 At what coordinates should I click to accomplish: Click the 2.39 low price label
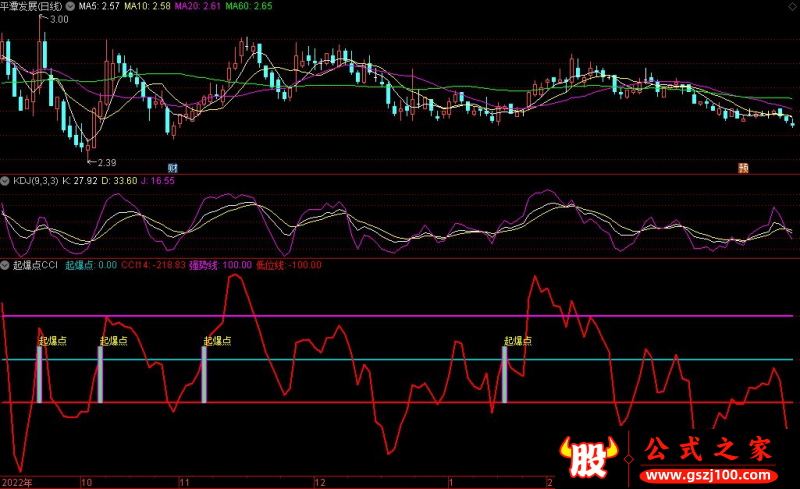[x=102, y=162]
